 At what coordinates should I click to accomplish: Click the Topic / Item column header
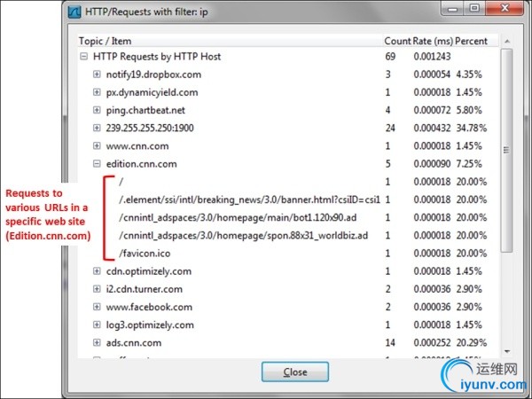[230, 41]
